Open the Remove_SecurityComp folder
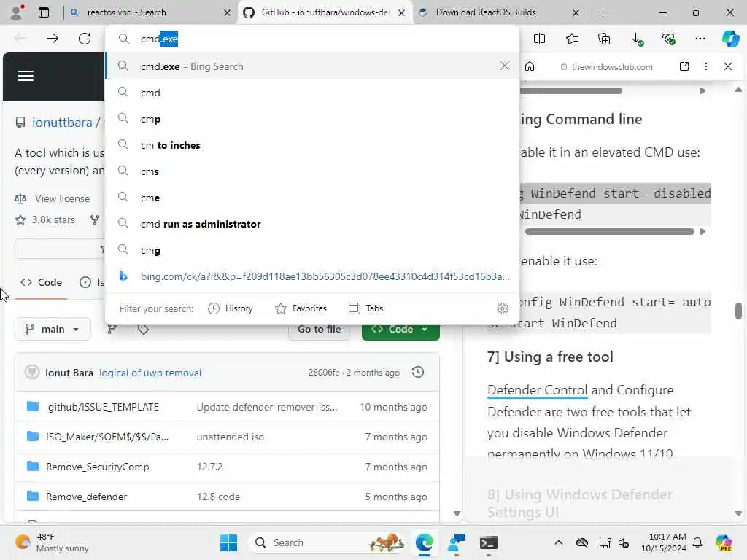The image size is (747, 560). tap(97, 467)
